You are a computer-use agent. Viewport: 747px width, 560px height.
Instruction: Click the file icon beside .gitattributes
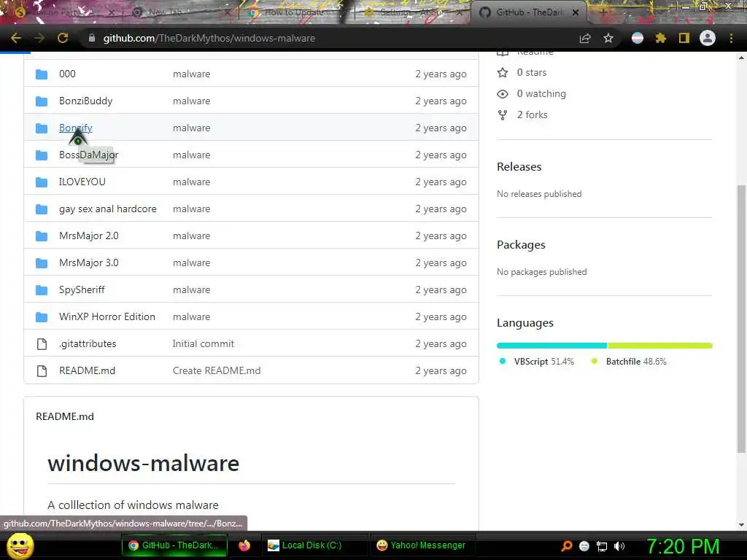point(42,344)
